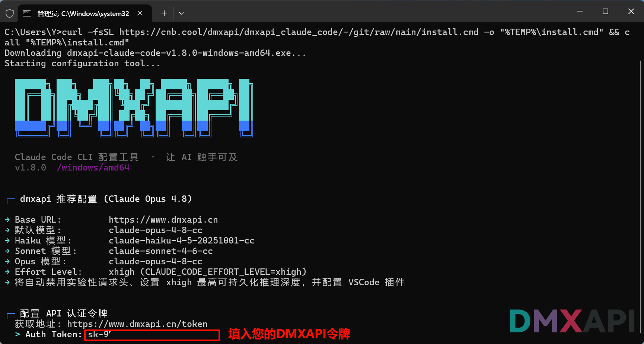Click the vertical scrollbar of the terminal
This screenshot has width=644, height=344.
pyautogui.click(x=641, y=197)
